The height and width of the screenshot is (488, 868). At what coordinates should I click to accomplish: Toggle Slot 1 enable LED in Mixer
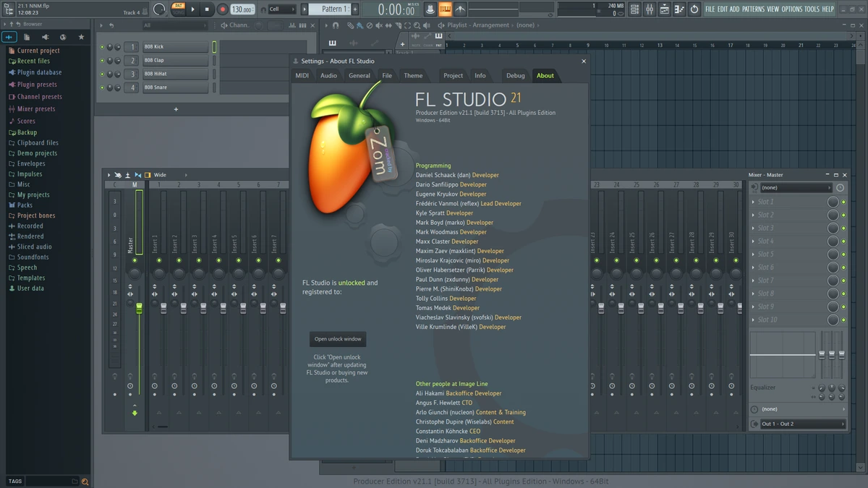click(843, 202)
